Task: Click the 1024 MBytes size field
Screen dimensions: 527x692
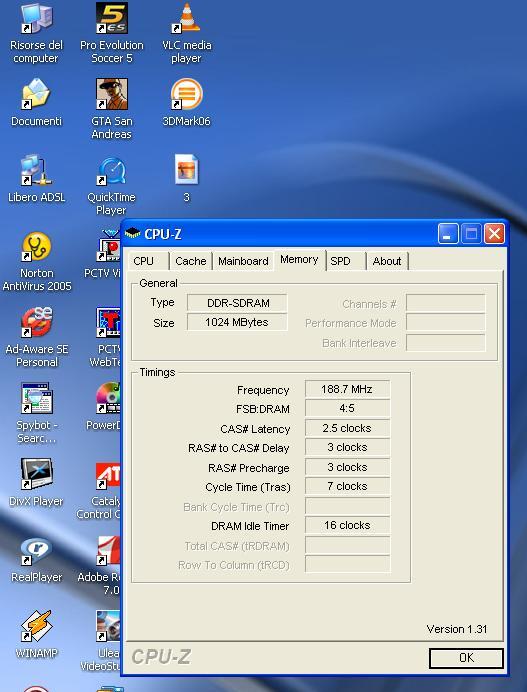Action: click(237, 322)
